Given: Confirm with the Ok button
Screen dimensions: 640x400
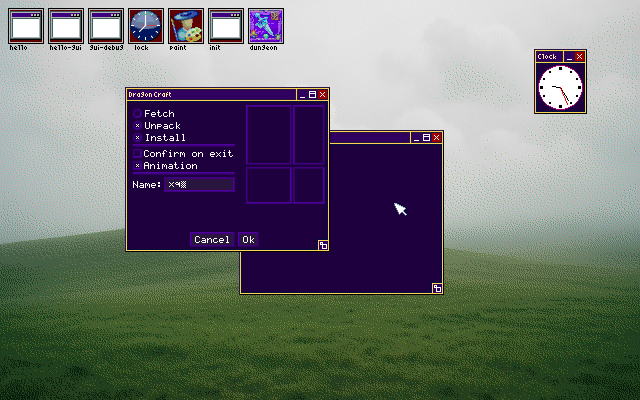Looking at the screenshot, I should click(248, 240).
